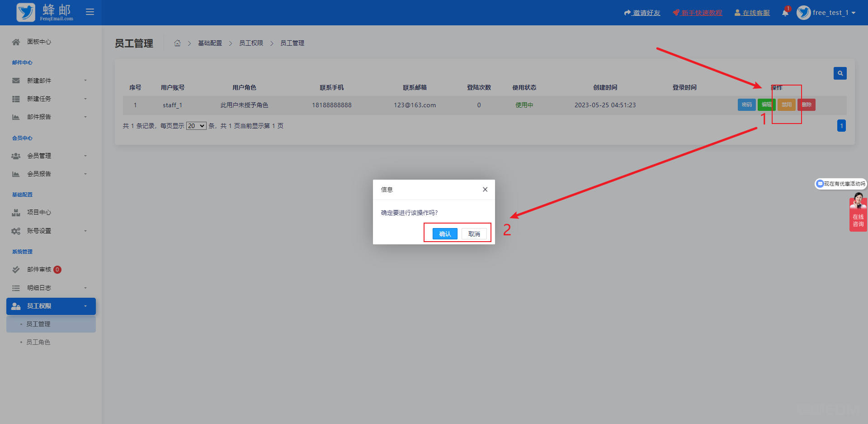Click the green 编辑 button for staff_1

(x=766, y=105)
